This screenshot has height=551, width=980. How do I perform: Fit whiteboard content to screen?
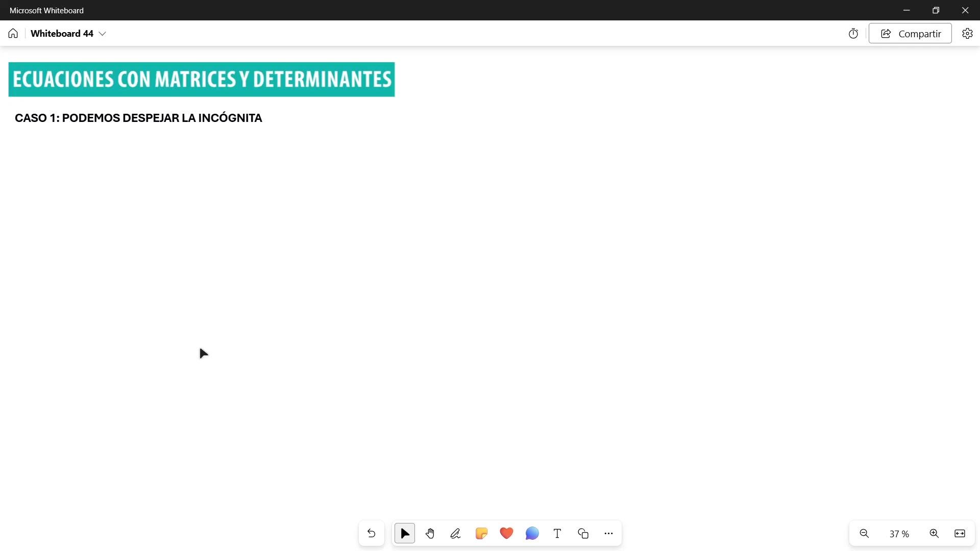tap(960, 534)
